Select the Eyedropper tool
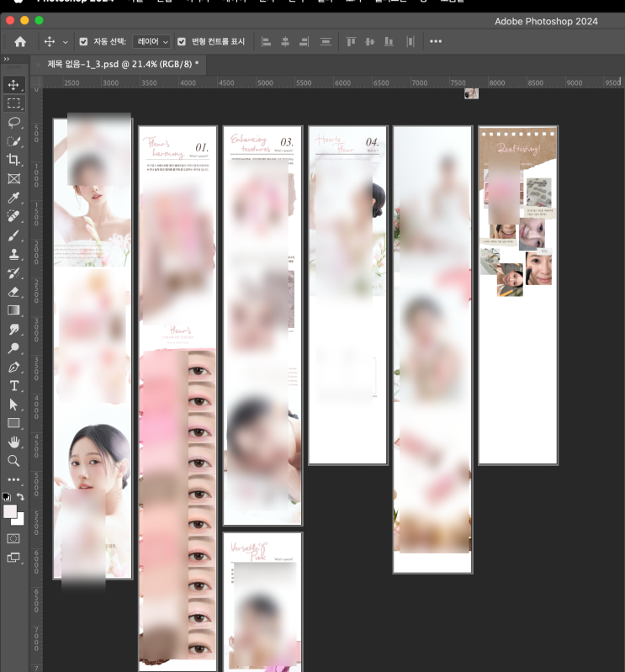 click(13, 198)
